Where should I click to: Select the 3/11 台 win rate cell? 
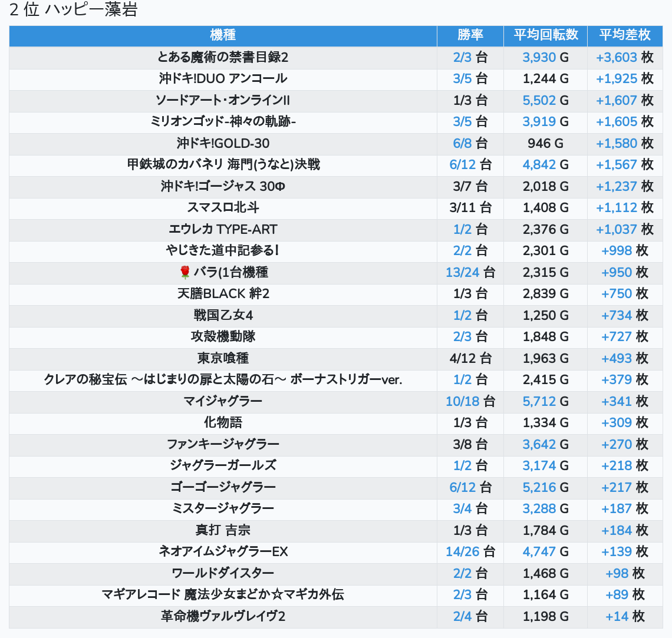[470, 208]
